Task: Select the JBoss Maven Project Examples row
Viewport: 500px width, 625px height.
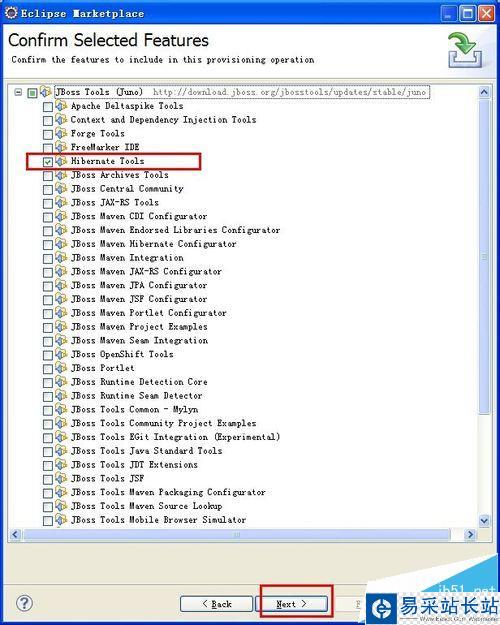Action: click(x=139, y=327)
